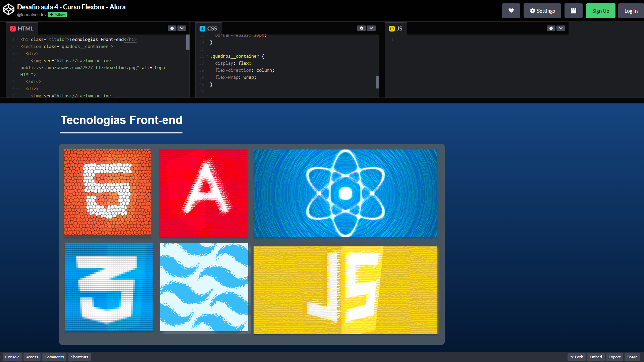The image size is (644, 362).
Task: Click the Tecnologias Front-end heading
Action: [121, 120]
